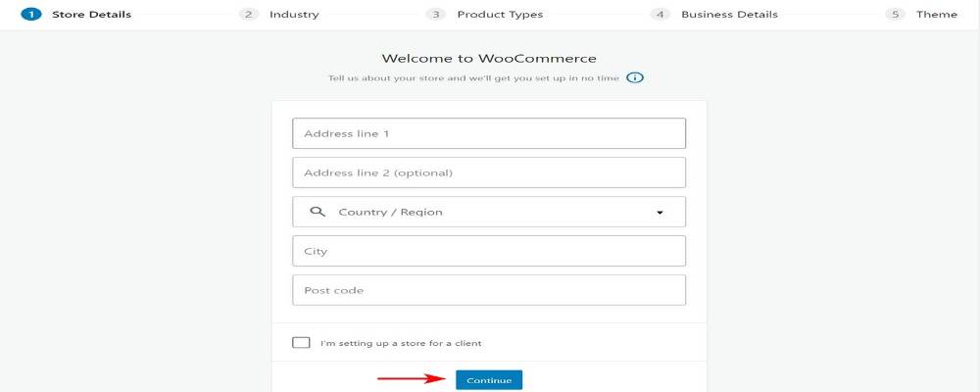Switch to the Industry step

coord(294,15)
